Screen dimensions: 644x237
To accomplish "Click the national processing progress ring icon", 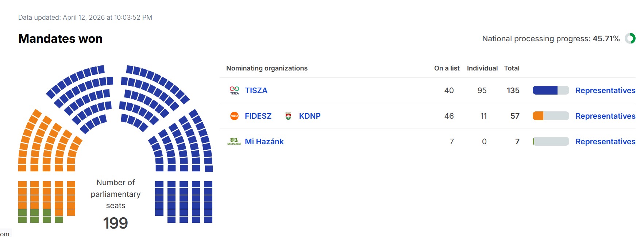I will click(630, 38).
